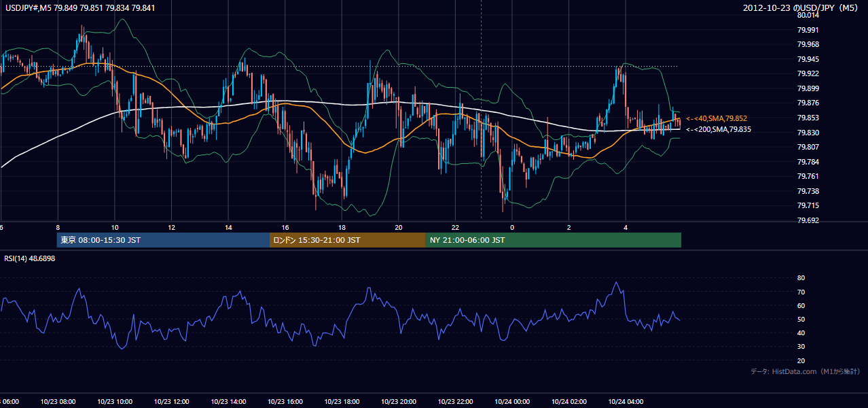868x408 pixels.
Task: Click hour tick 12 under price chart
Action: tap(171, 228)
